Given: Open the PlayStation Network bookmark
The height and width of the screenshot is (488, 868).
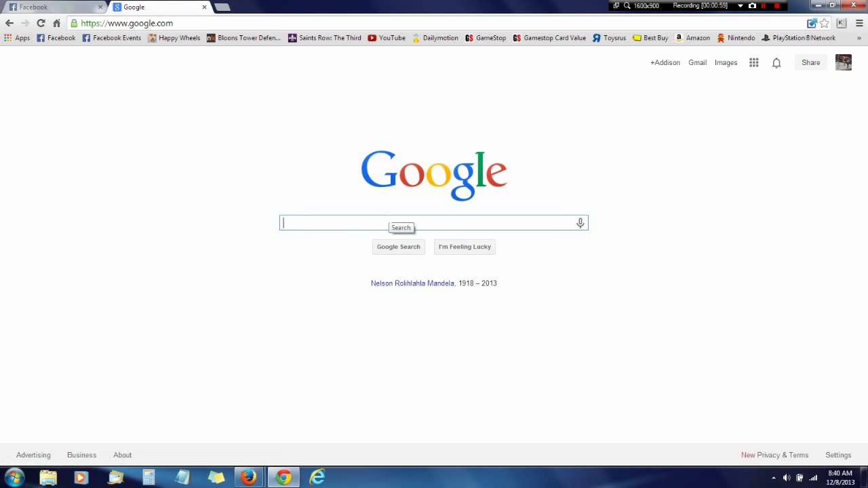Looking at the screenshot, I should (x=798, y=38).
